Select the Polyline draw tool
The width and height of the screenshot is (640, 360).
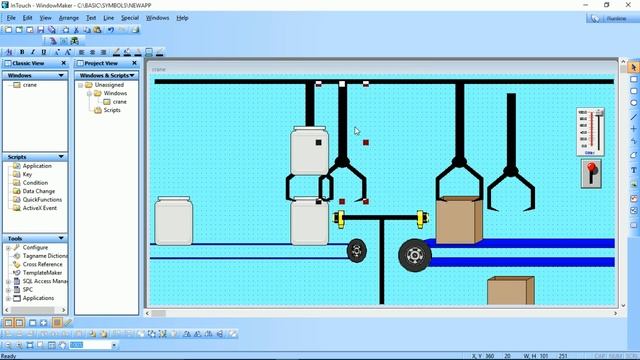pyautogui.click(x=633, y=141)
